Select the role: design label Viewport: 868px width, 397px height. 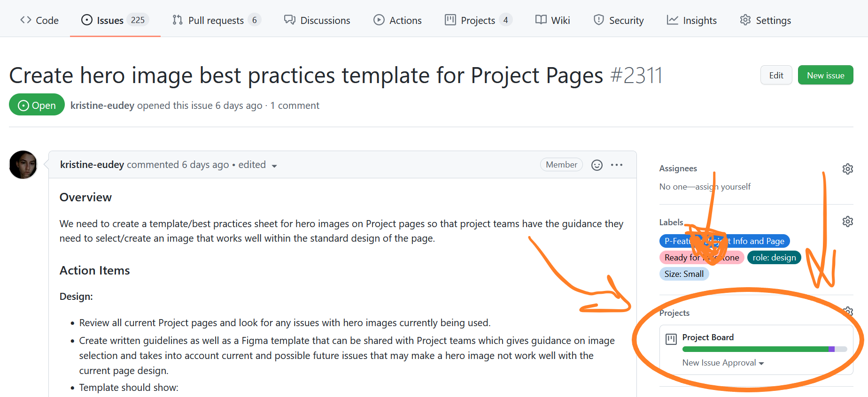(x=774, y=258)
